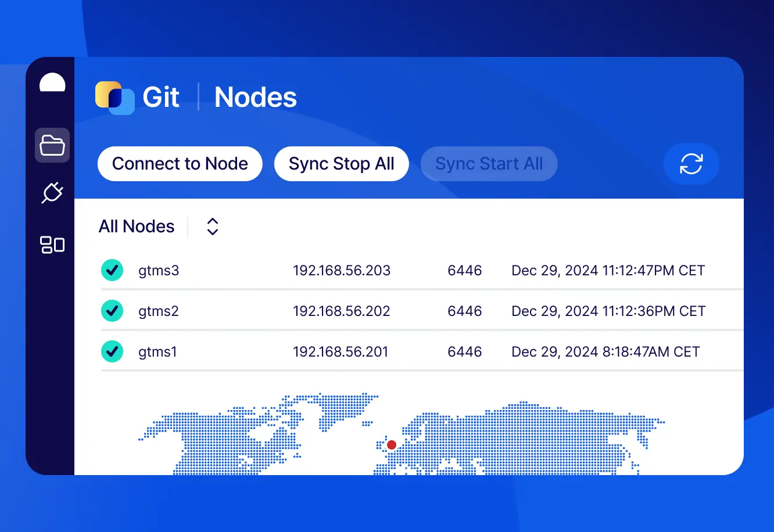The height and width of the screenshot is (532, 774).
Task: Click the Git title text
Action: pyautogui.click(x=161, y=97)
